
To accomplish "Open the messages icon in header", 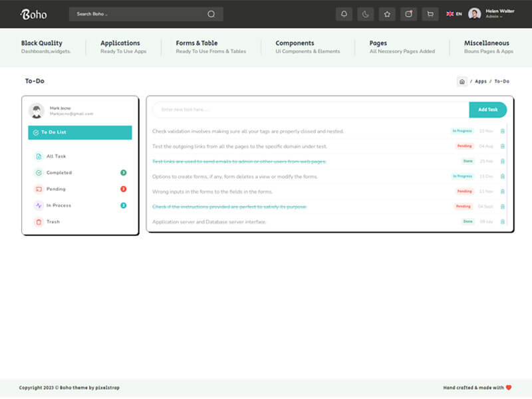I will pos(408,14).
